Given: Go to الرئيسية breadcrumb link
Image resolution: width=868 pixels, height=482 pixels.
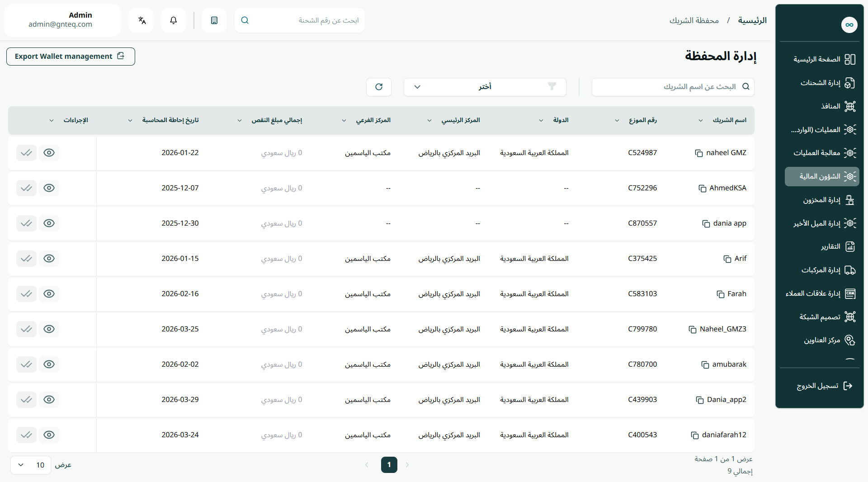Looking at the screenshot, I should 752,20.
